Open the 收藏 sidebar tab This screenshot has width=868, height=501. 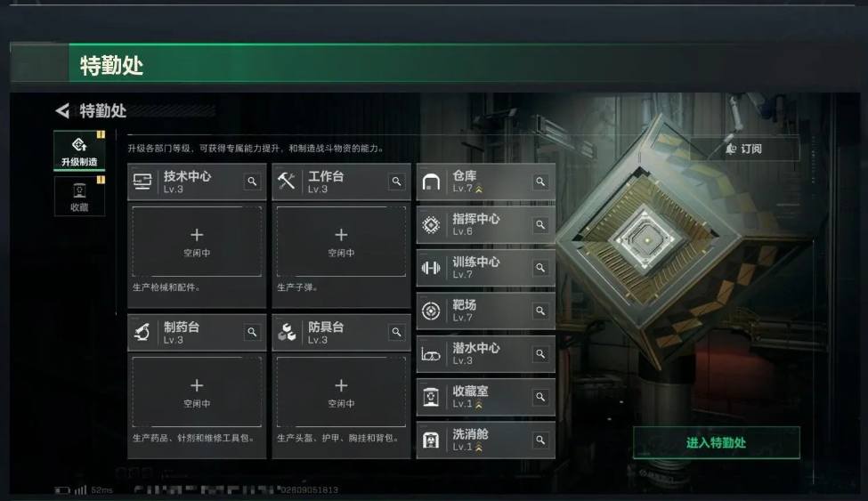(79, 196)
